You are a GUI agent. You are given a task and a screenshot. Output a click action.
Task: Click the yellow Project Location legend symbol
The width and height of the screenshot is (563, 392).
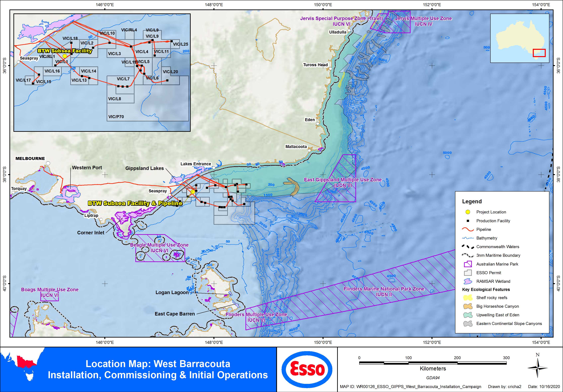pyautogui.click(x=468, y=212)
